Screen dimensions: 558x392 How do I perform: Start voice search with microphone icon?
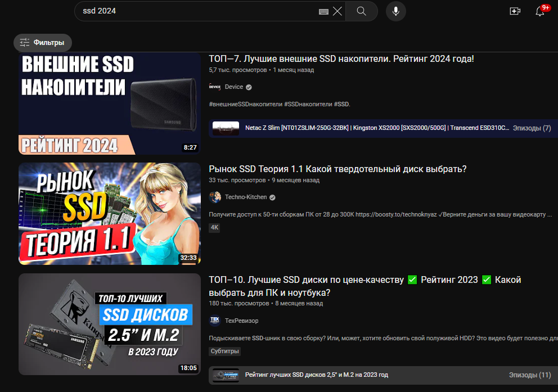click(396, 11)
